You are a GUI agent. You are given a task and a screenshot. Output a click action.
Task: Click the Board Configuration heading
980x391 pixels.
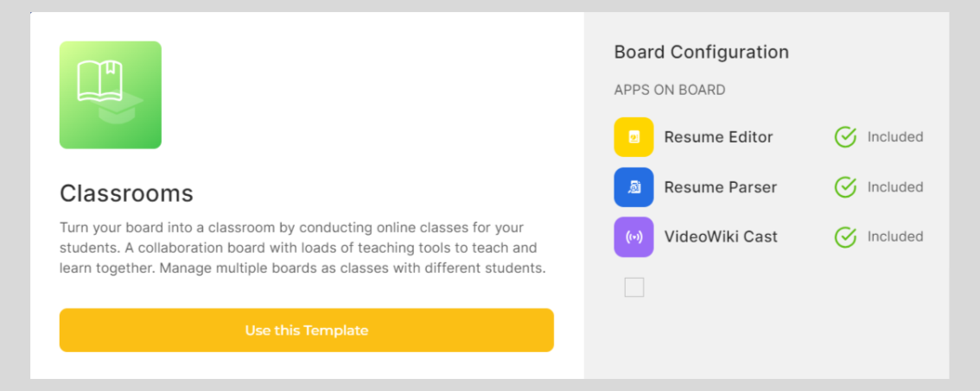(701, 52)
